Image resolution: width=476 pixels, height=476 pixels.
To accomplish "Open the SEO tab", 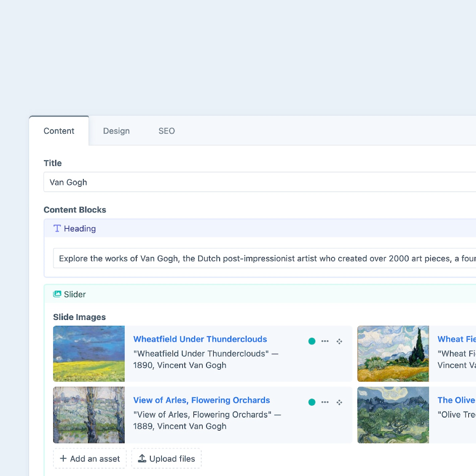I will (x=167, y=131).
